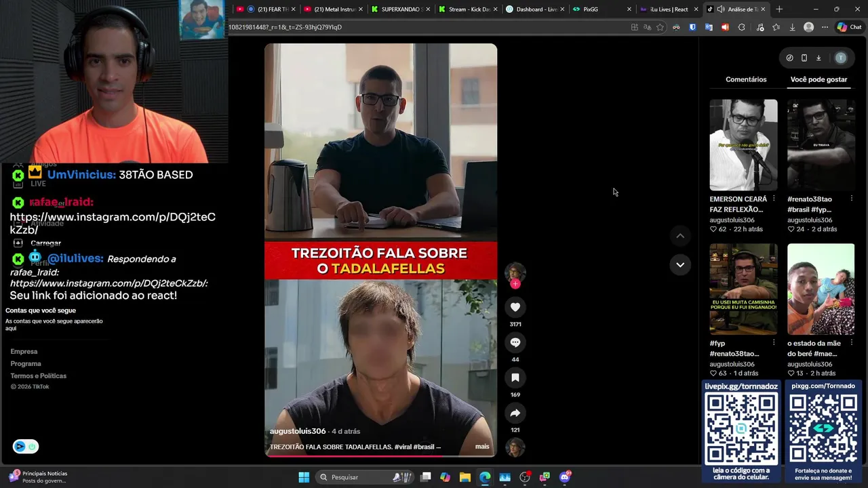Open Discord from the taskbar
The height and width of the screenshot is (488, 868).
565,477
